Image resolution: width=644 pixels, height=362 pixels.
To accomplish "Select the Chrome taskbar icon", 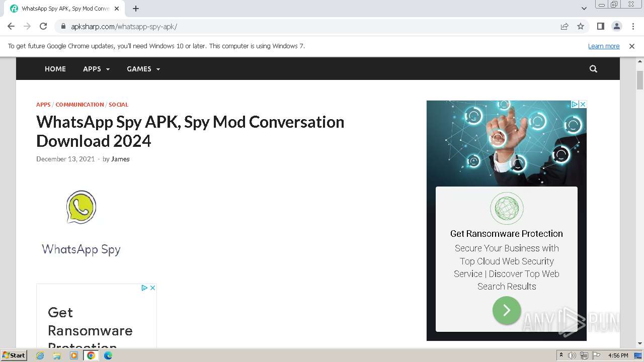I will (x=91, y=355).
